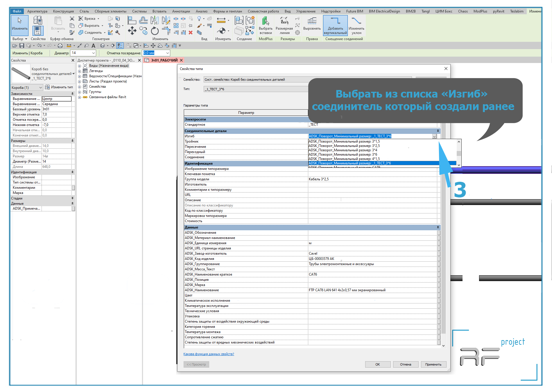Open the Какова функция данных свойств link
This screenshot has width=552, height=392.
tap(209, 354)
